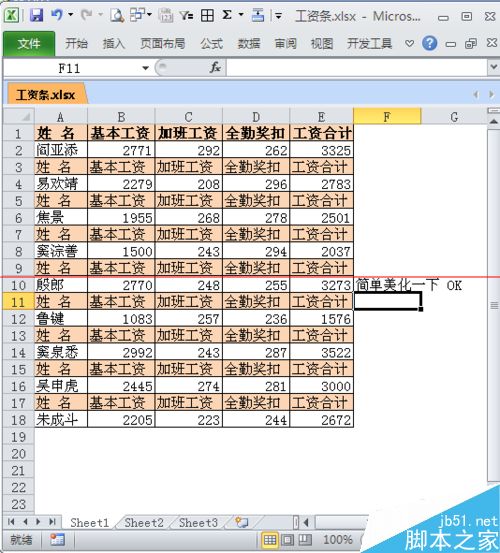
Task: Switch to the 数据 ribbon tab
Action: [249, 44]
